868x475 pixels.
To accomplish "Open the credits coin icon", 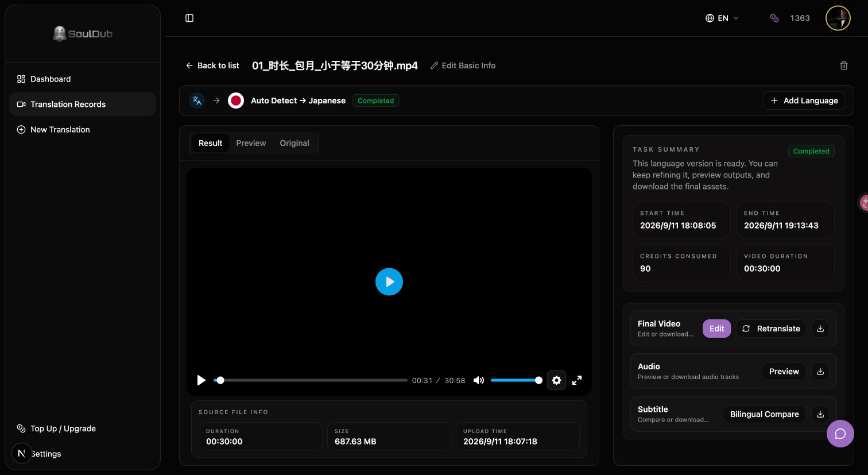I will point(774,18).
